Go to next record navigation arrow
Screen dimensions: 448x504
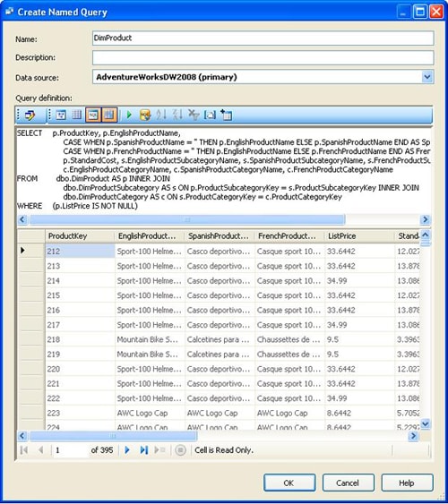point(127,450)
